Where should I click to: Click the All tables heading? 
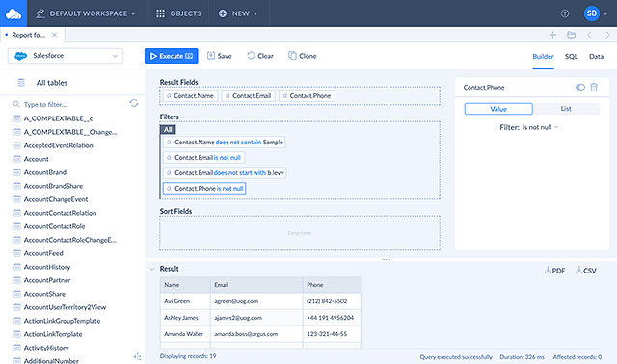(x=52, y=83)
